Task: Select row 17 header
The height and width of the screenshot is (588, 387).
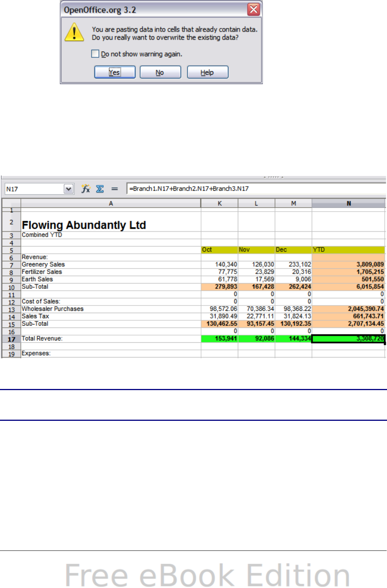Action: [x=11, y=339]
